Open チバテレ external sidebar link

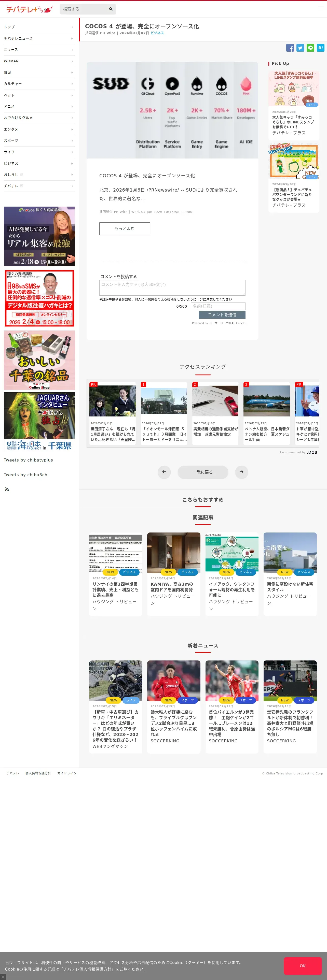[39, 186]
